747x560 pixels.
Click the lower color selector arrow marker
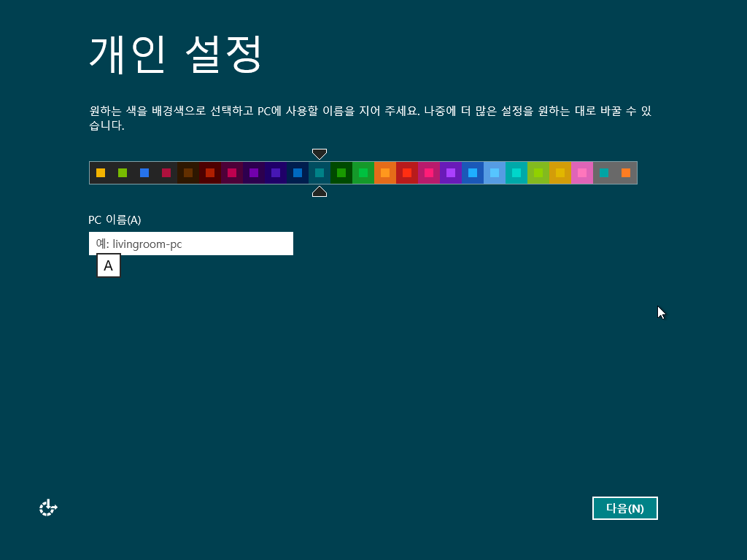(x=320, y=192)
